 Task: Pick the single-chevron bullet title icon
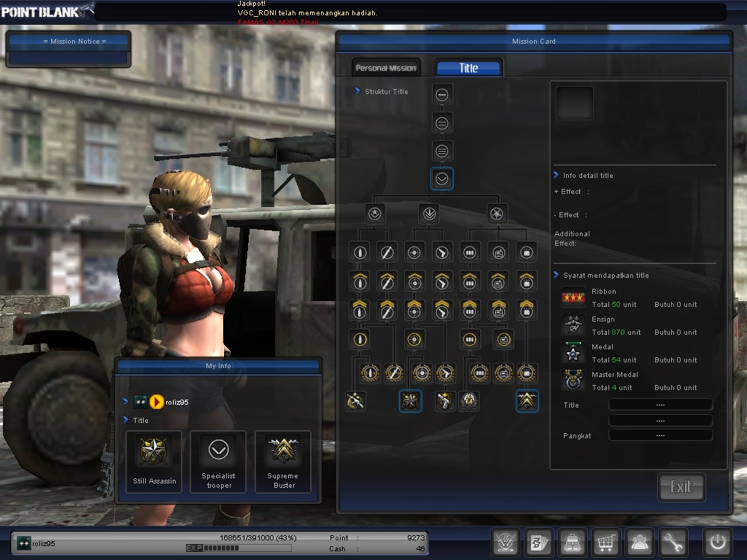(x=360, y=281)
